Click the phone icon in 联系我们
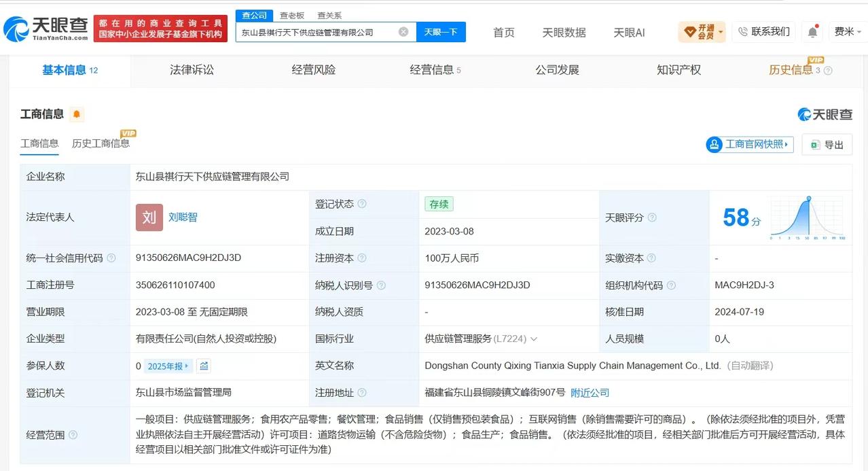This screenshot has height=471, width=868. [742, 31]
